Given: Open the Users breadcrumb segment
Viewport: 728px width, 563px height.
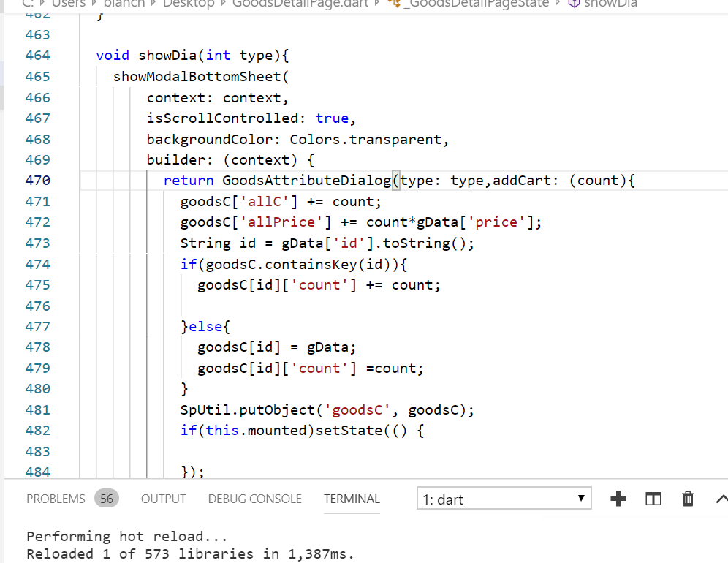Looking at the screenshot, I should pyautogui.click(x=69, y=4).
